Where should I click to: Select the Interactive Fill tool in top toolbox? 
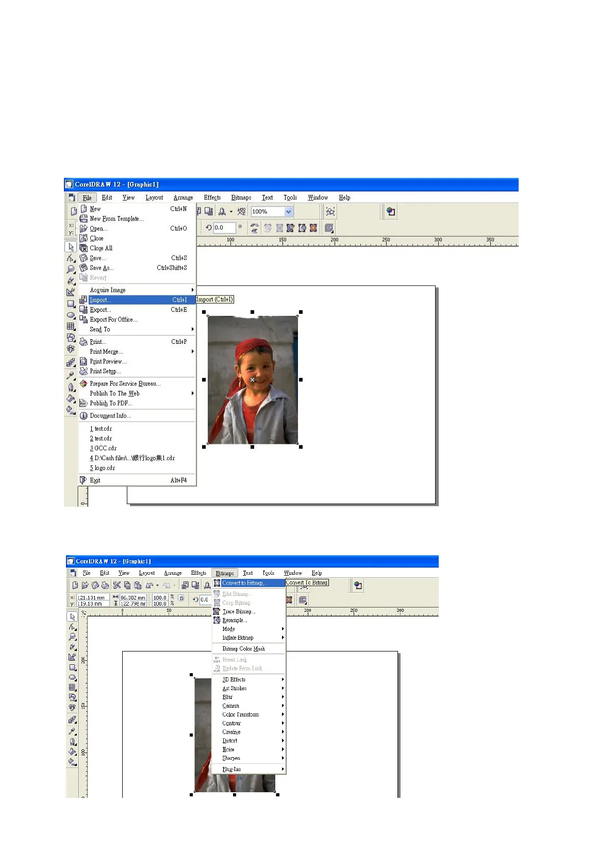click(x=71, y=409)
